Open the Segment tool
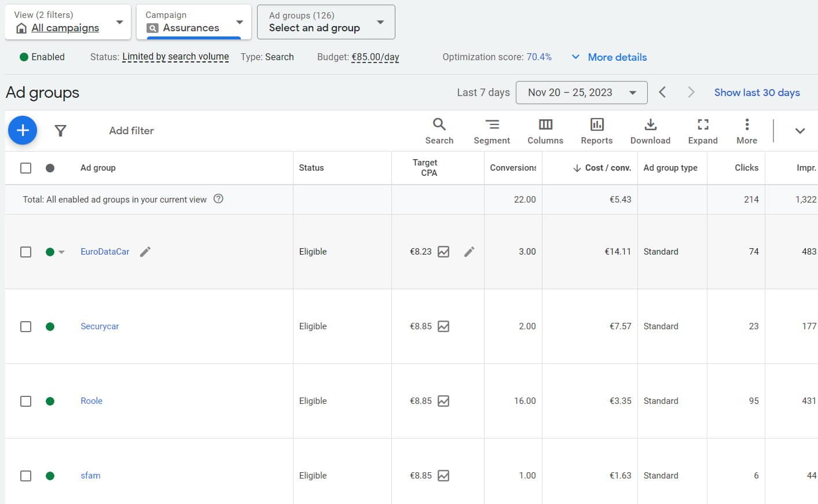This screenshot has width=818, height=504. click(x=491, y=131)
